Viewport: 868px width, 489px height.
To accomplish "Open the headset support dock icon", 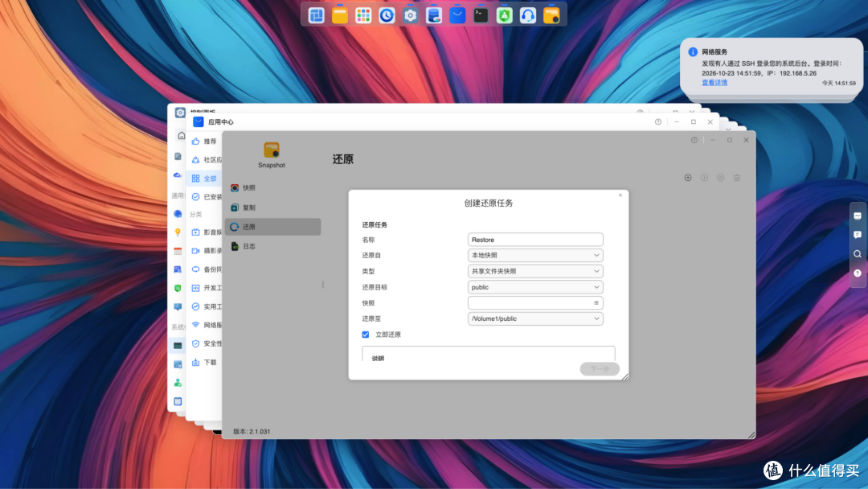I will (x=527, y=15).
